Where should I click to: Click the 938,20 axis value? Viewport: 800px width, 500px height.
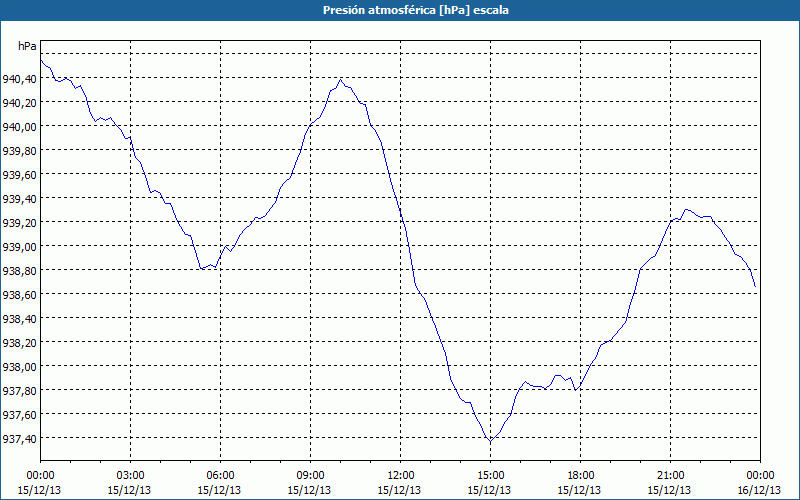tap(19, 342)
